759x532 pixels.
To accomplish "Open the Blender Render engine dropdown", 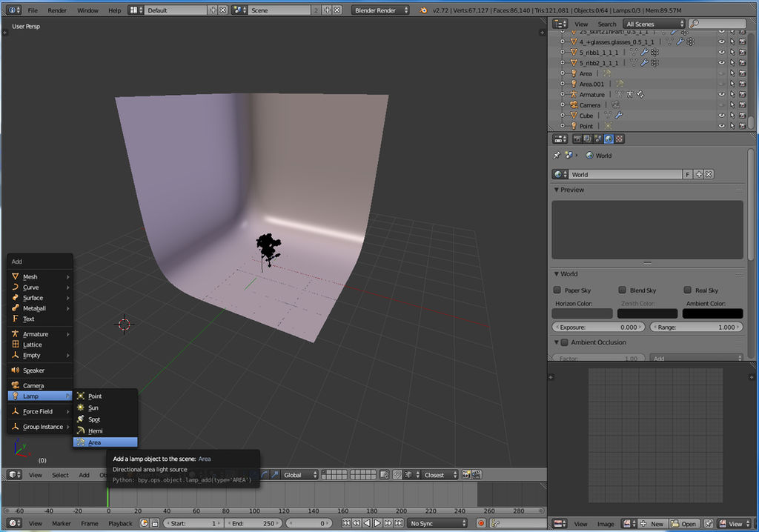I will pyautogui.click(x=380, y=10).
